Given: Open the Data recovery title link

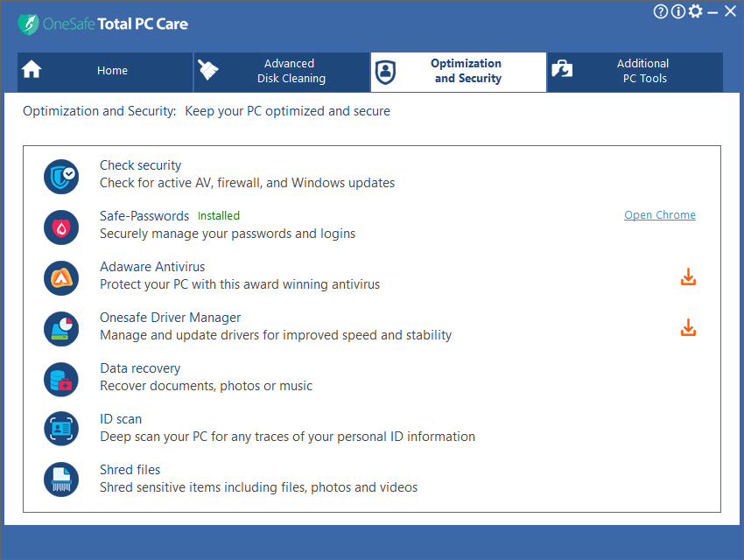Looking at the screenshot, I should [x=140, y=368].
